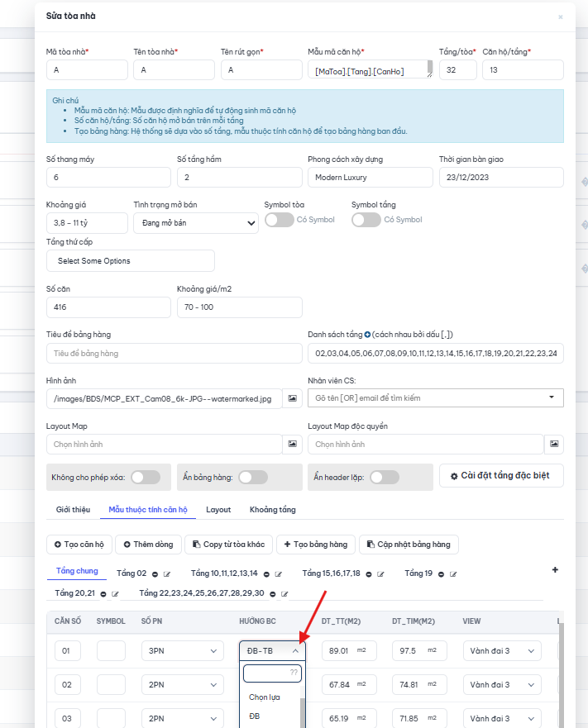Open Tình trạng mở bán dropdown
The width and height of the screenshot is (588, 728).
(196, 223)
